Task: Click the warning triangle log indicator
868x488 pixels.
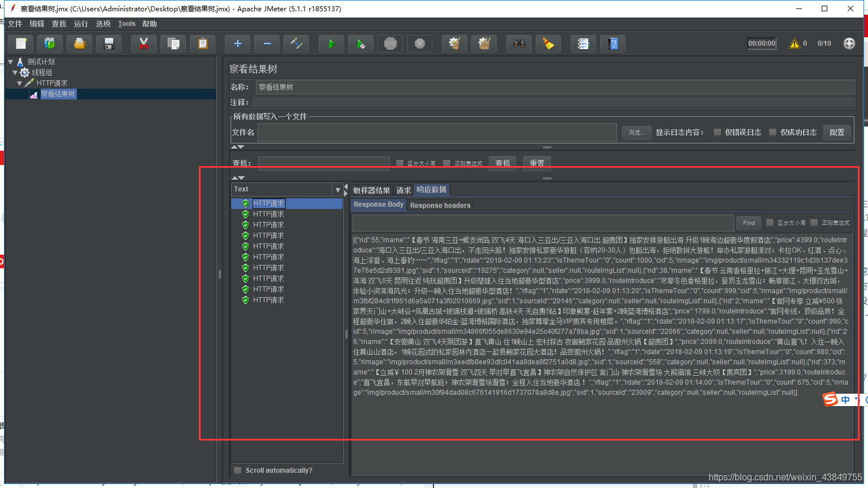Action: (795, 43)
